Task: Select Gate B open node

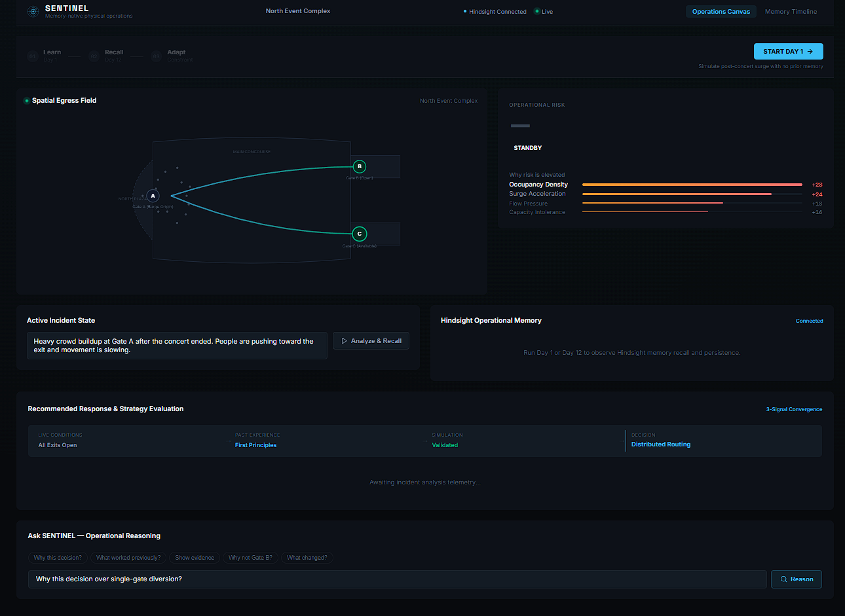Action: pyautogui.click(x=359, y=166)
